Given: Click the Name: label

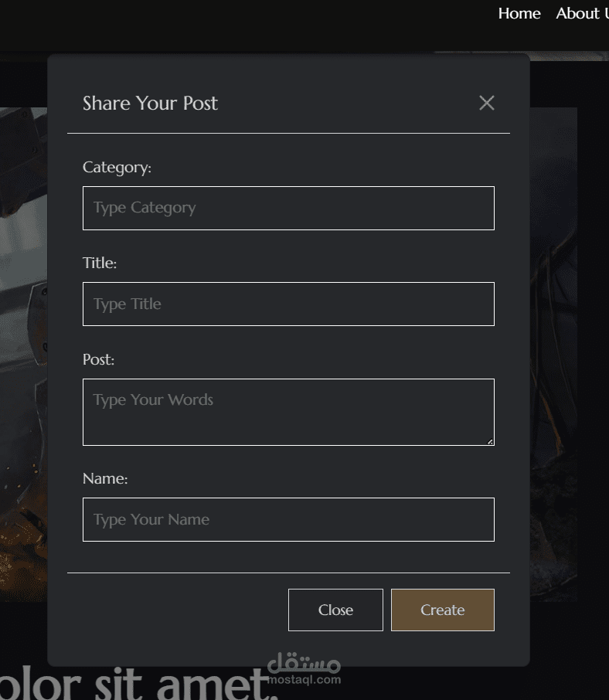Looking at the screenshot, I should coord(105,478).
